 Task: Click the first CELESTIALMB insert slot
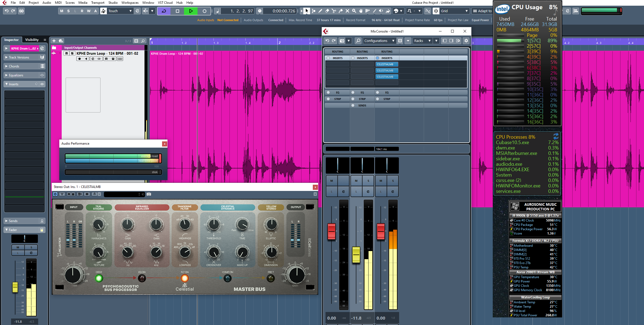[x=387, y=64]
